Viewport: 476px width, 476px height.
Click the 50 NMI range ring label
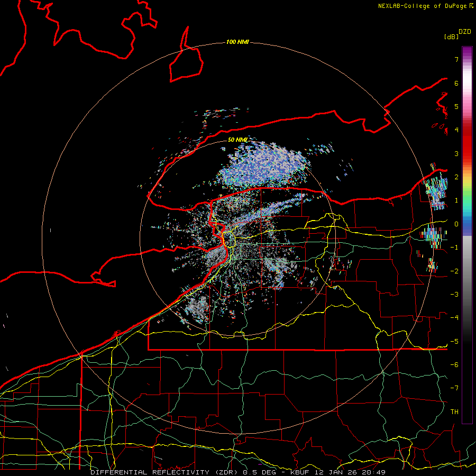point(237,140)
